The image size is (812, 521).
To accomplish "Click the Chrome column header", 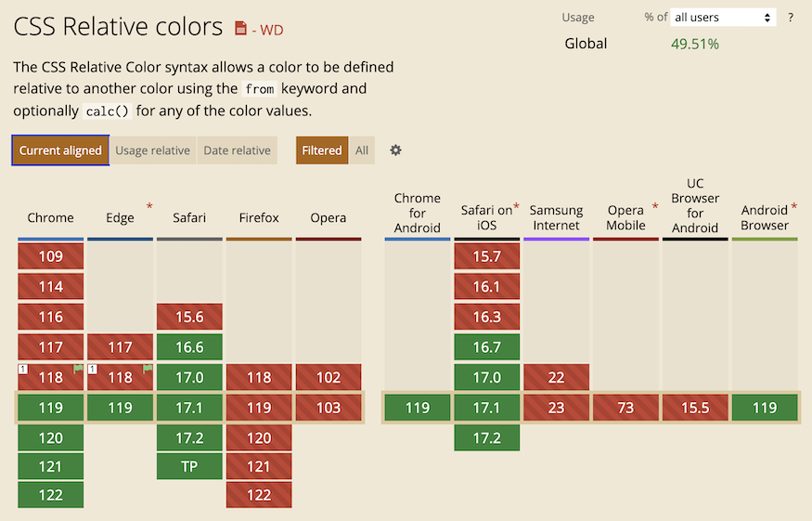I will (x=51, y=217).
